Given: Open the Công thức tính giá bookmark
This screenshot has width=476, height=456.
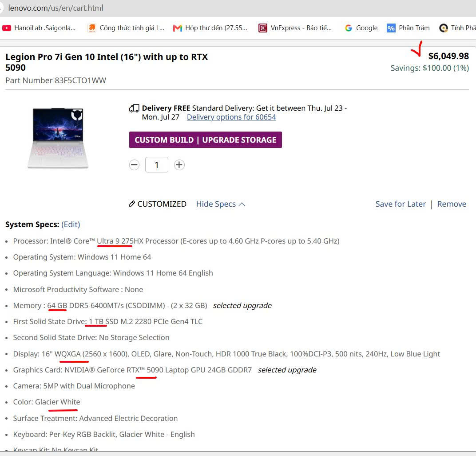Looking at the screenshot, I should pos(126,28).
